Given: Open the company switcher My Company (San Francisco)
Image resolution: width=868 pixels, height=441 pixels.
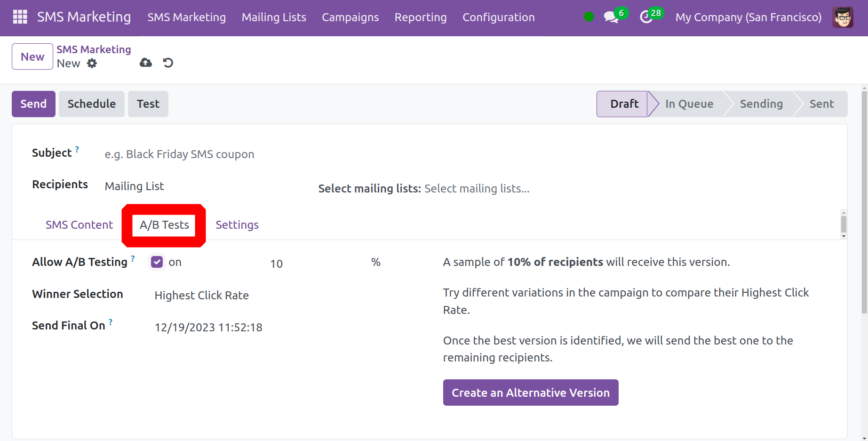Looking at the screenshot, I should pyautogui.click(x=748, y=17).
